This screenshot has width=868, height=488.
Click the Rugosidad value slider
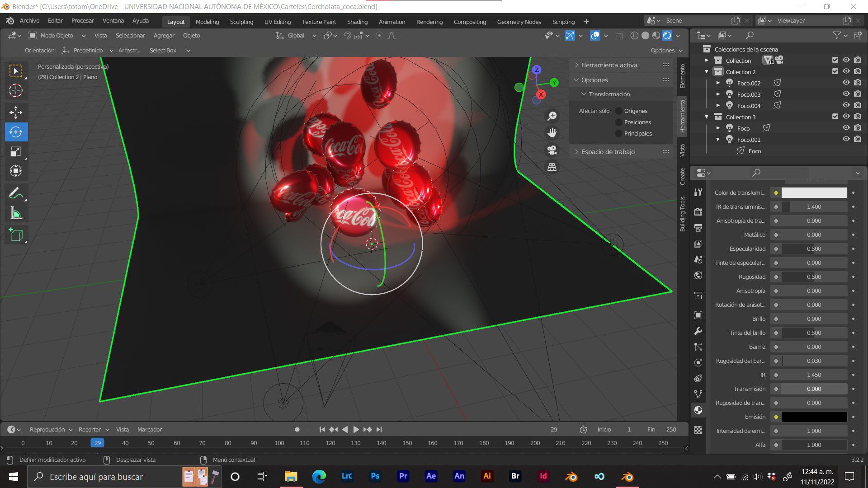coord(814,277)
